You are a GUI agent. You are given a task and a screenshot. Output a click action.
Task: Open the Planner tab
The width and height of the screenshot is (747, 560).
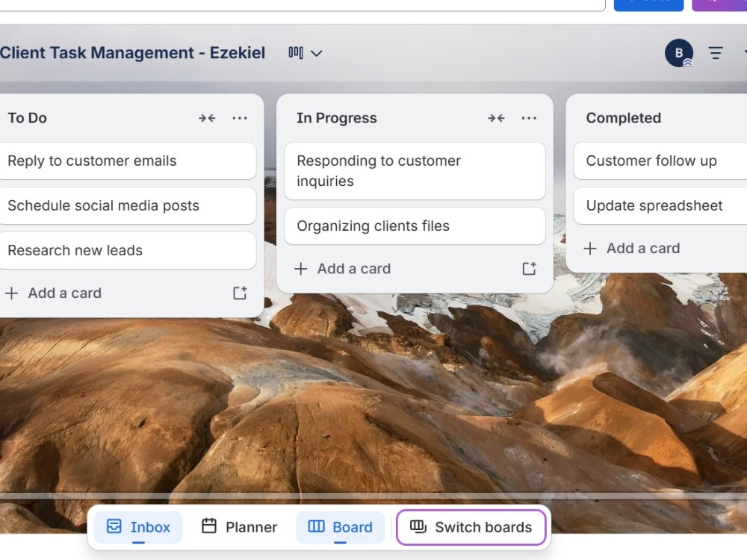point(239,527)
